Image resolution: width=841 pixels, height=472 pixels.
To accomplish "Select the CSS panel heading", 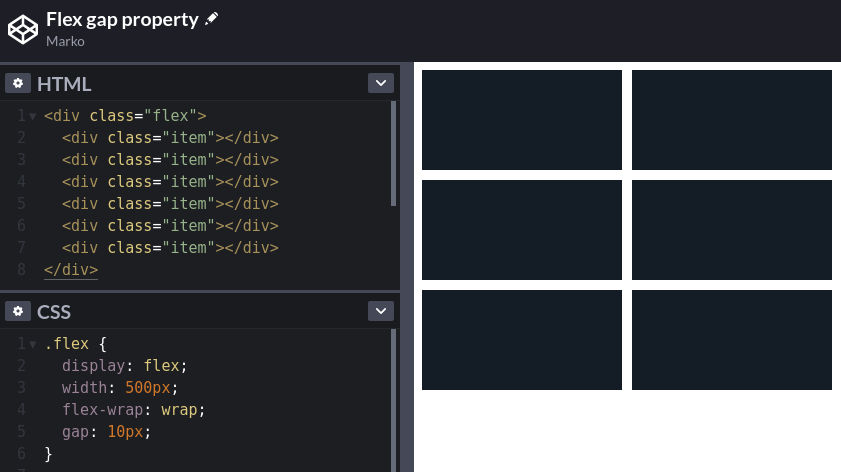I will coord(54,312).
